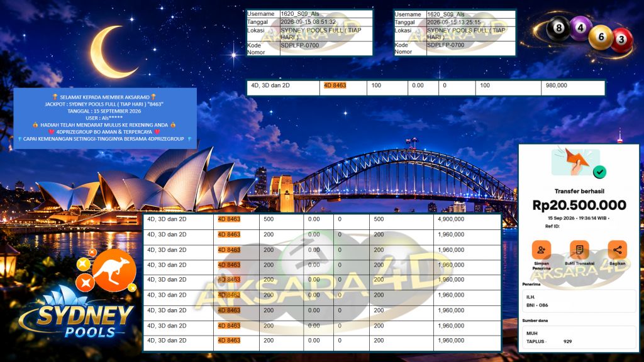Click the green checkmark badge on receipt
This screenshot has width=644, height=362.
599,172
